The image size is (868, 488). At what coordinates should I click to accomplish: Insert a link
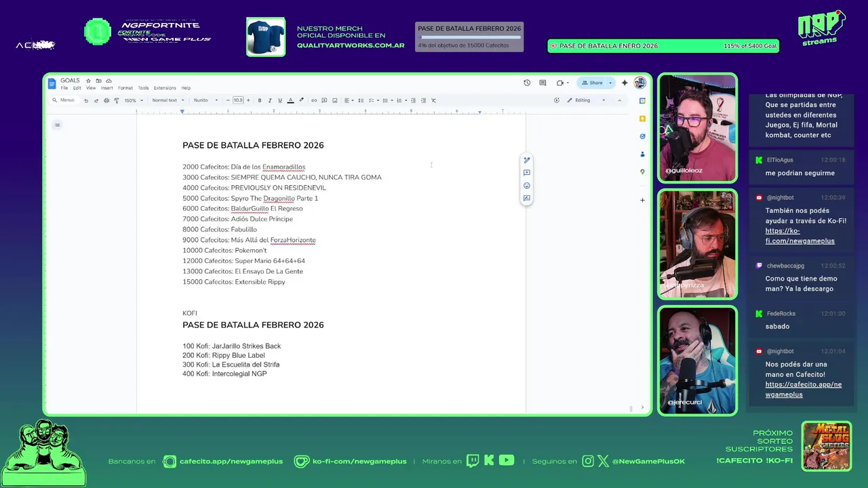314,100
